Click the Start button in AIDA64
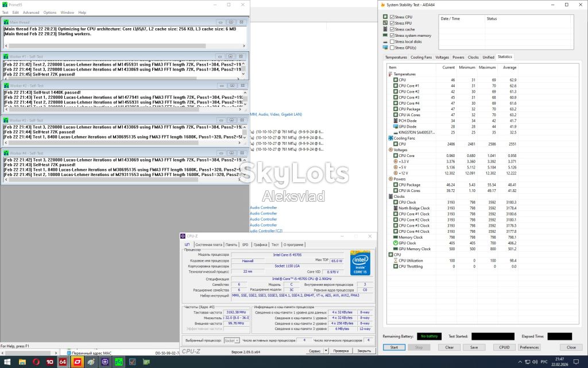This screenshot has width=588, height=368. 394,347
